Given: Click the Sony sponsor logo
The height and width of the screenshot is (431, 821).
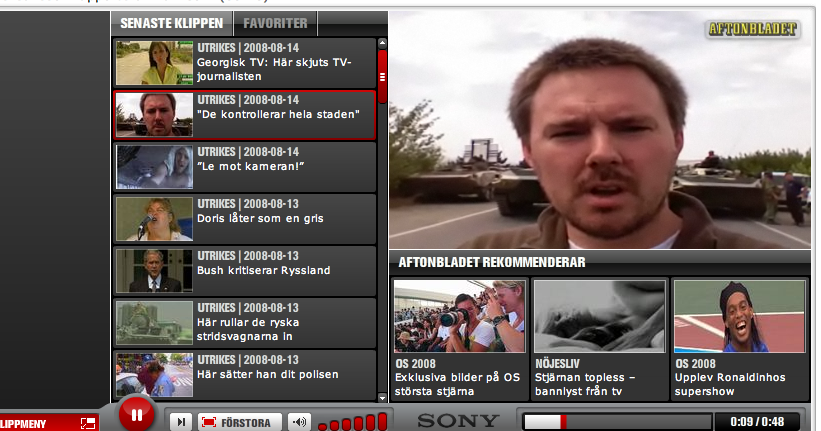Looking at the screenshot, I should pos(458,421).
